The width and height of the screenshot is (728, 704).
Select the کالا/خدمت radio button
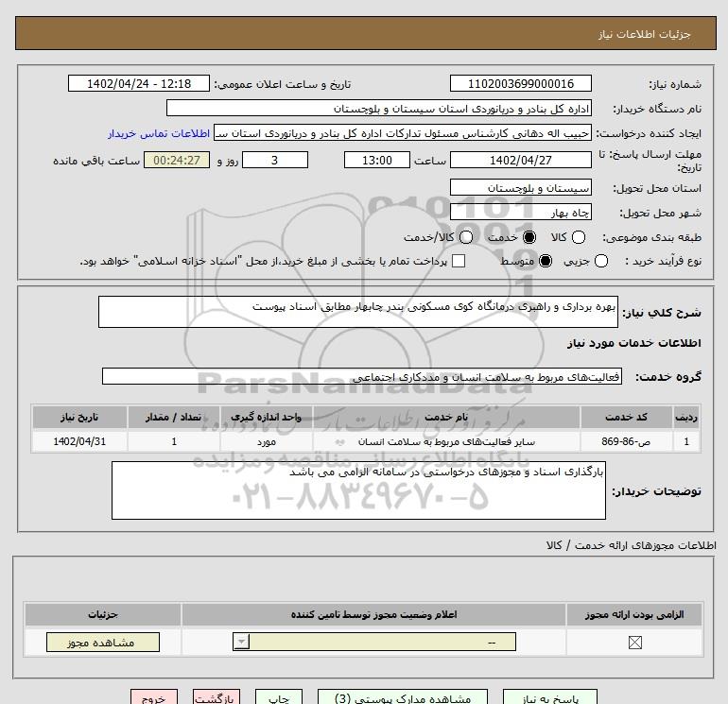466,237
